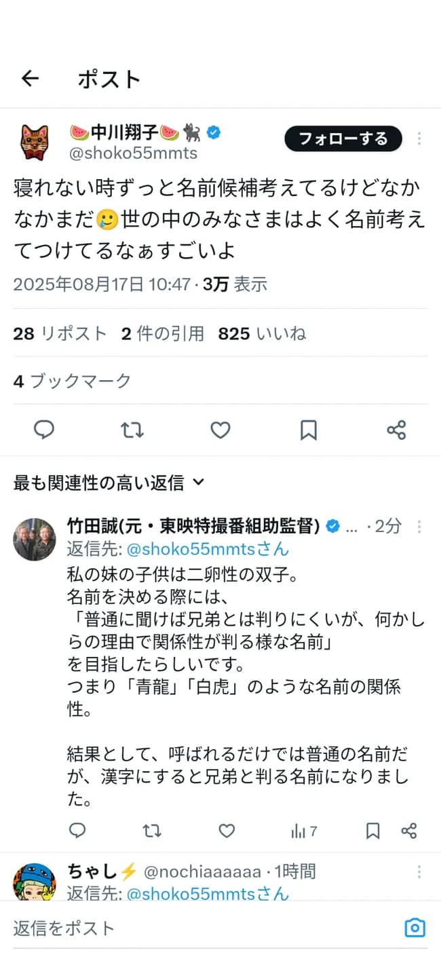
Task: Open the share icon on the main post
Action: [x=396, y=430]
